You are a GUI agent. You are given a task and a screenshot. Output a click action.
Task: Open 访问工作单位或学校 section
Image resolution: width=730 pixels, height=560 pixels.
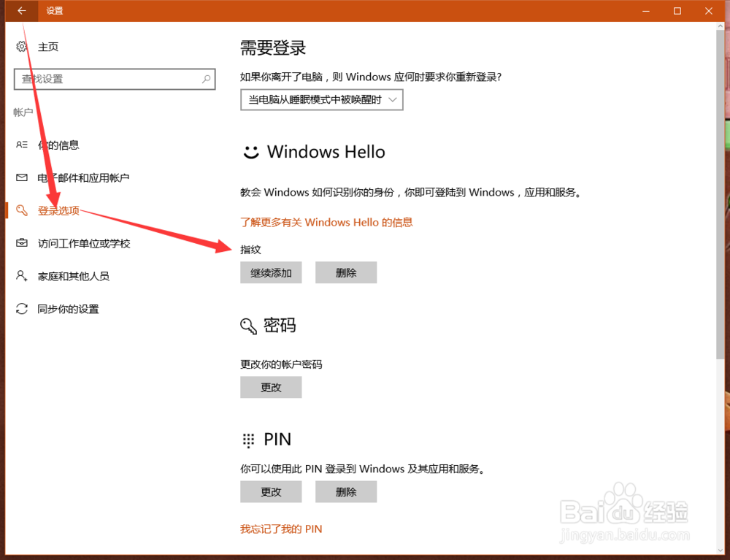[x=84, y=243]
